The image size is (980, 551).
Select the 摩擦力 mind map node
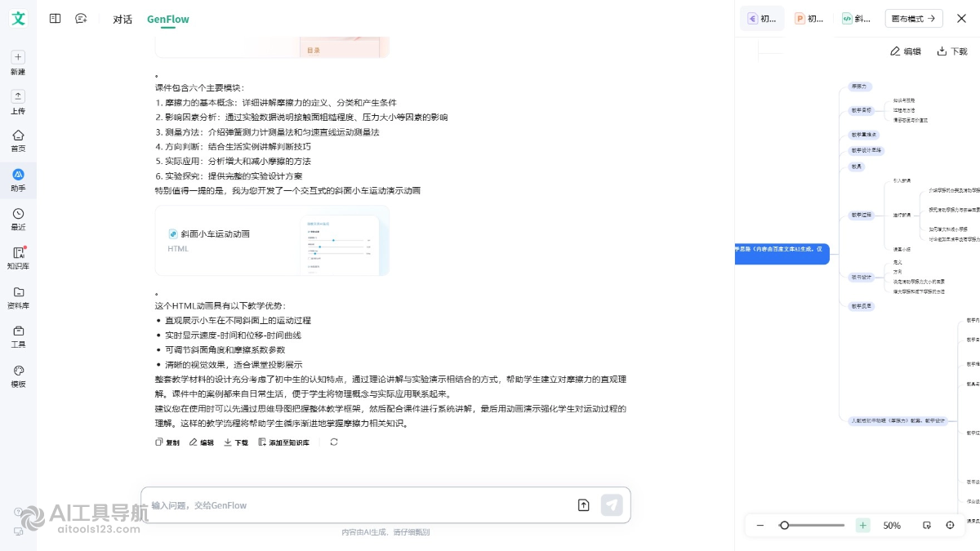click(x=859, y=86)
